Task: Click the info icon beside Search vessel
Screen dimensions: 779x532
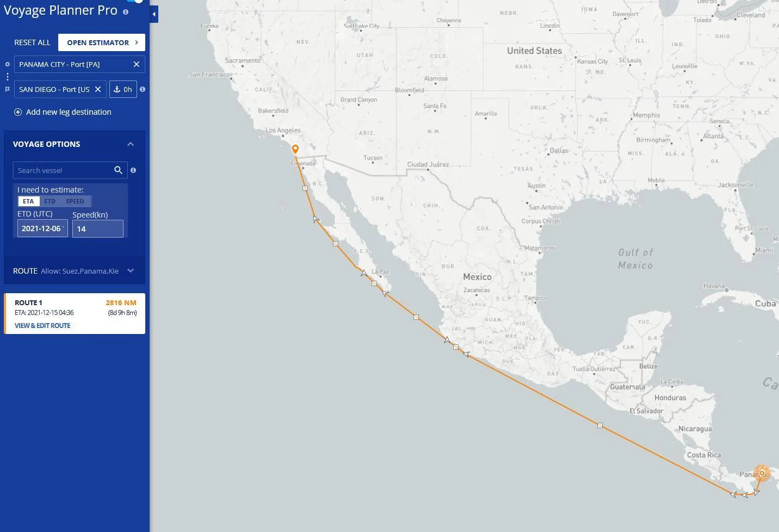Action: pyautogui.click(x=133, y=170)
